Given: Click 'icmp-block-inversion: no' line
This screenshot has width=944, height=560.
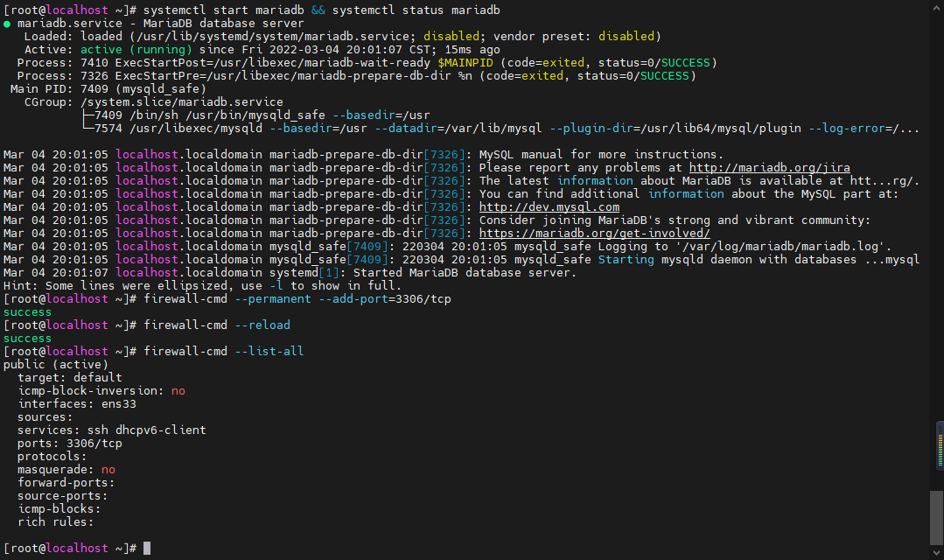Looking at the screenshot, I should (x=101, y=391).
